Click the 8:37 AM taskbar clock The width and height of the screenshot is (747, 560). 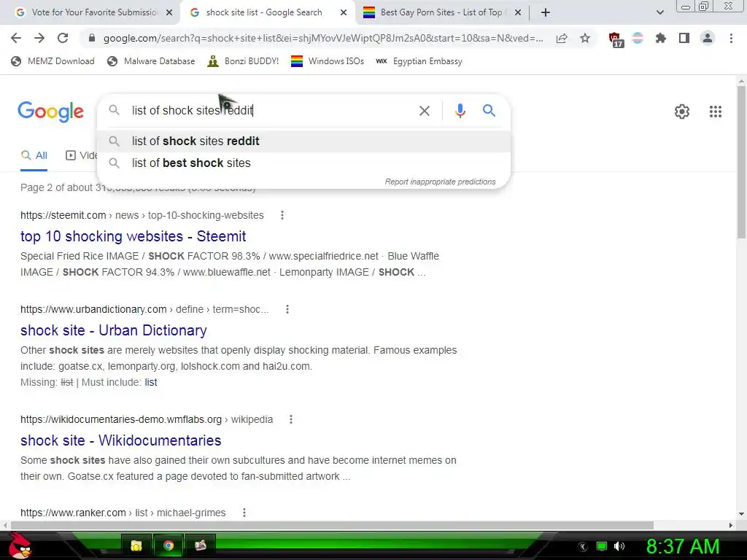click(x=683, y=546)
